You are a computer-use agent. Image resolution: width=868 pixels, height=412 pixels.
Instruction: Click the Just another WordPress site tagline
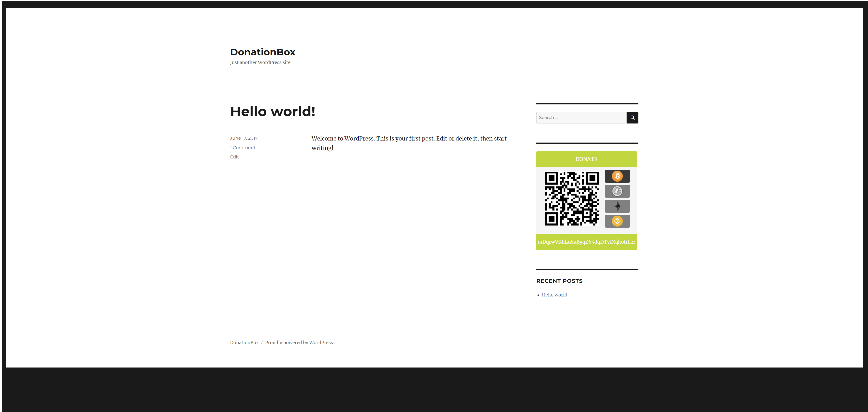[260, 62]
